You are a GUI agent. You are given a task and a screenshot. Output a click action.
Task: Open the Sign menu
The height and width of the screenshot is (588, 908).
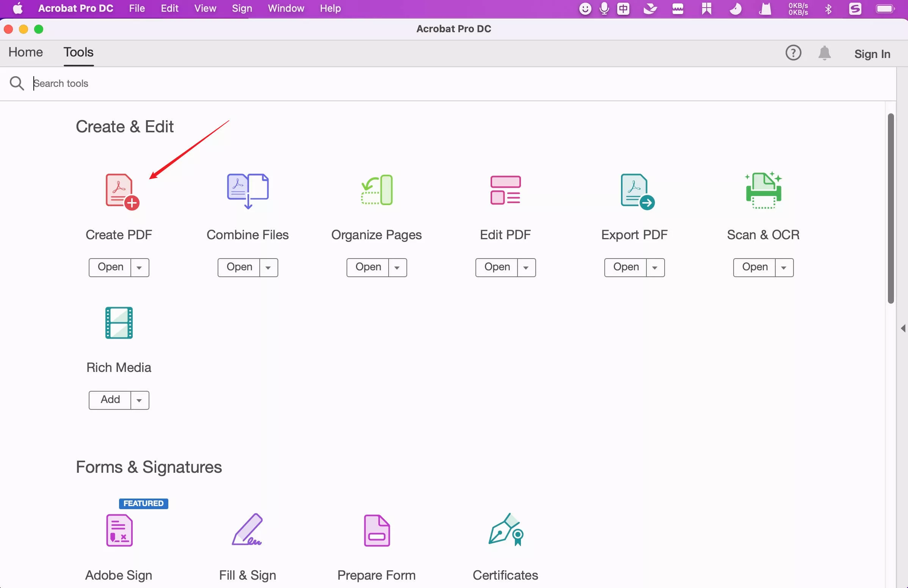[x=242, y=8]
